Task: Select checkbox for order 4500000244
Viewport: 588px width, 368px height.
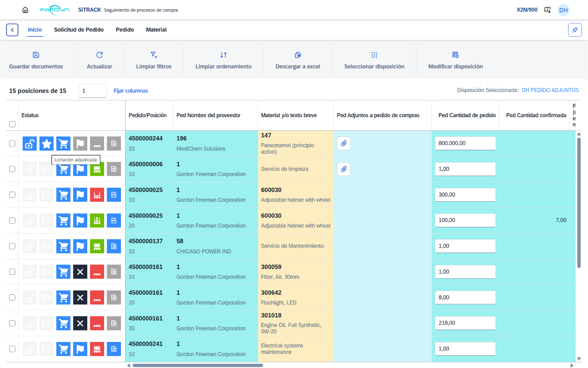Action: 12,143
